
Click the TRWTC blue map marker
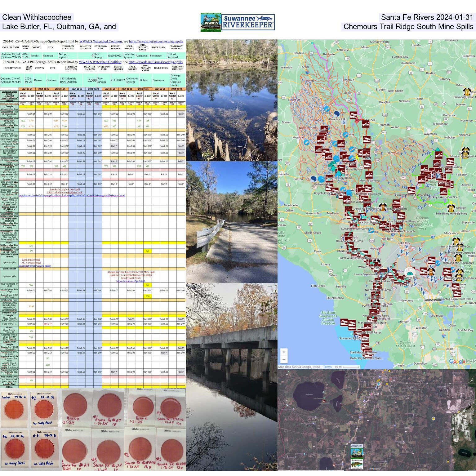[x=327, y=109]
